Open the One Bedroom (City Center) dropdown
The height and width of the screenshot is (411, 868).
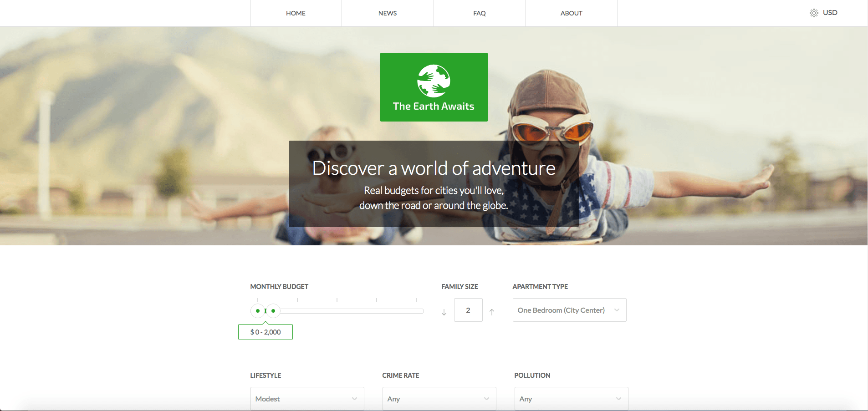pyautogui.click(x=561, y=310)
